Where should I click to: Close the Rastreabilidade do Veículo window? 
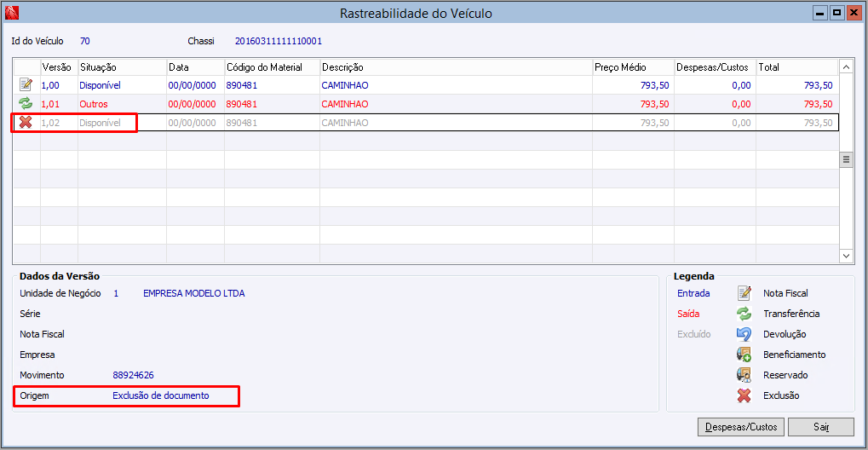click(x=853, y=12)
